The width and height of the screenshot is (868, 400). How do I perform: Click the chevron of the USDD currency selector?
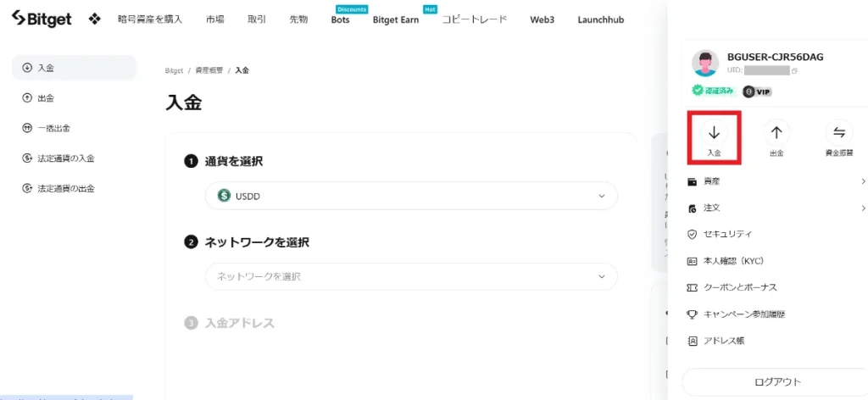(x=602, y=196)
